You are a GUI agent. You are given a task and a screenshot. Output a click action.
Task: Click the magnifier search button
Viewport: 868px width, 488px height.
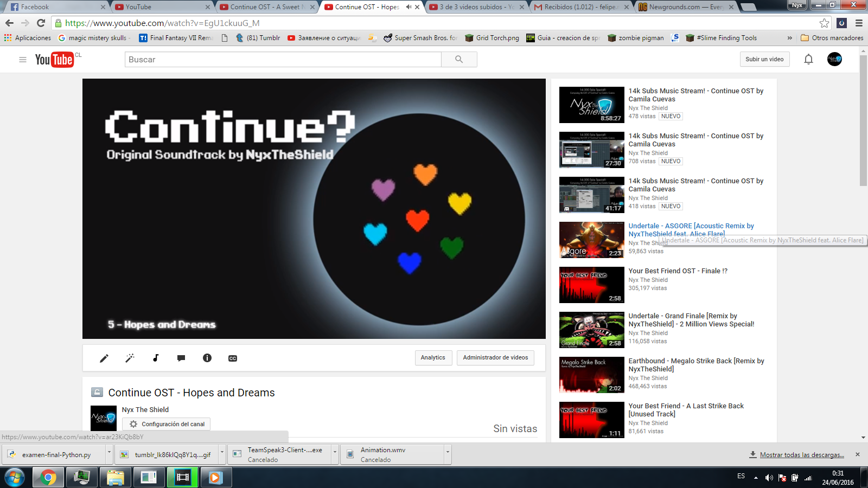pos(459,60)
